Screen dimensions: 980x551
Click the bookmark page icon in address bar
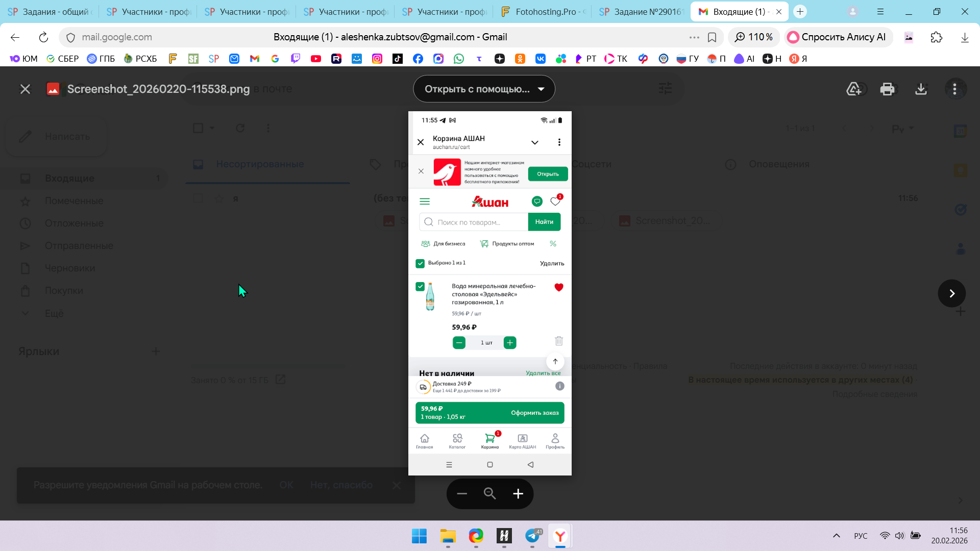pyautogui.click(x=712, y=37)
